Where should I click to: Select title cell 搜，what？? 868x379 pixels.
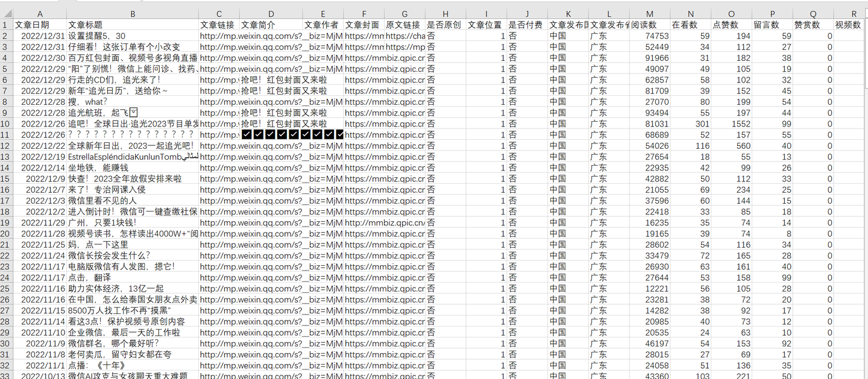[x=133, y=102]
